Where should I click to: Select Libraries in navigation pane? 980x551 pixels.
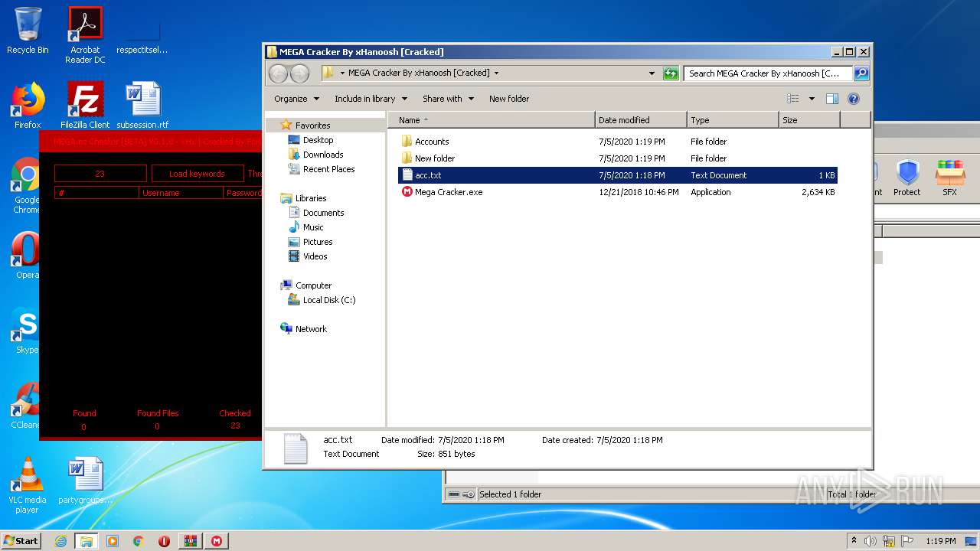[x=311, y=198]
